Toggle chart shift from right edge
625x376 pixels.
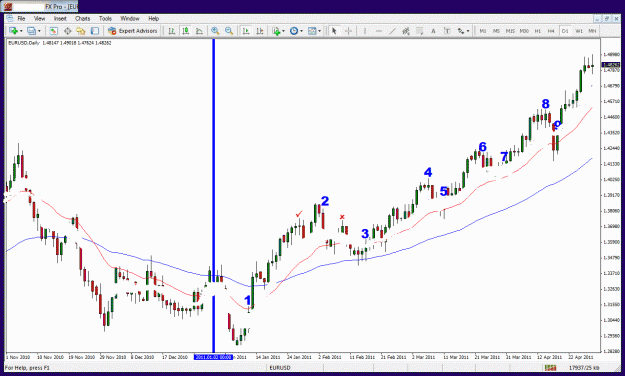(x=260, y=31)
